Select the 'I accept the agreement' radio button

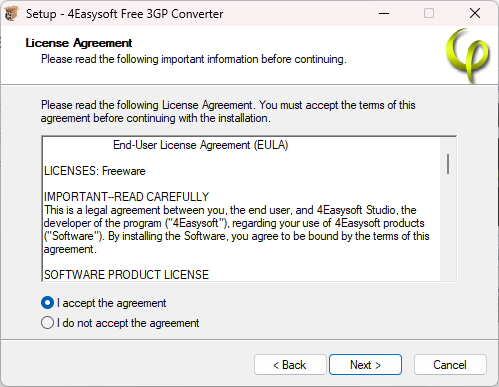click(47, 303)
